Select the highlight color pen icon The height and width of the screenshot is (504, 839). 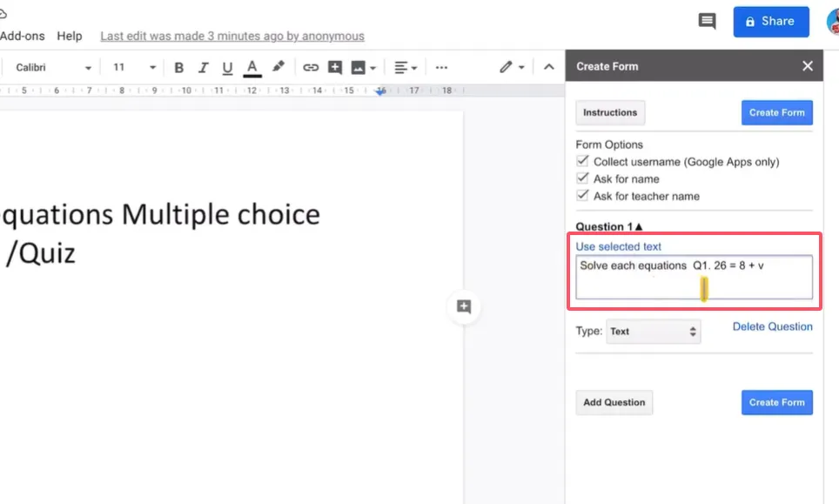pos(279,67)
